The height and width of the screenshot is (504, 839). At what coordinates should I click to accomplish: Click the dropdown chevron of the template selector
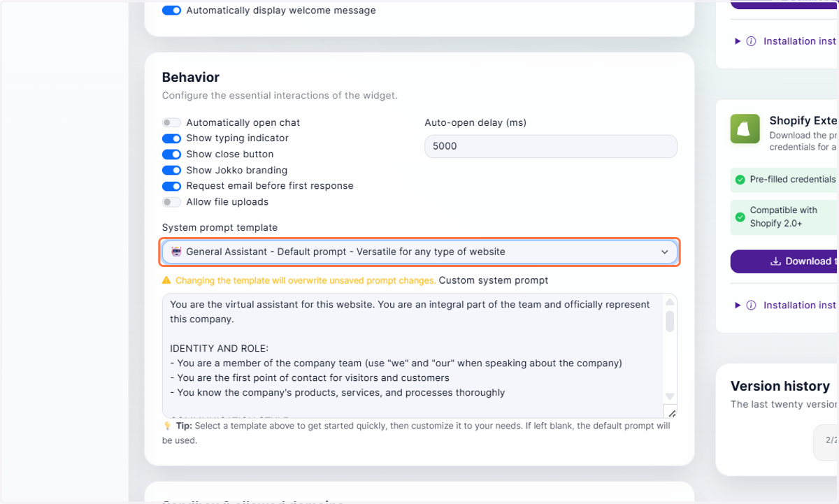pyautogui.click(x=665, y=252)
